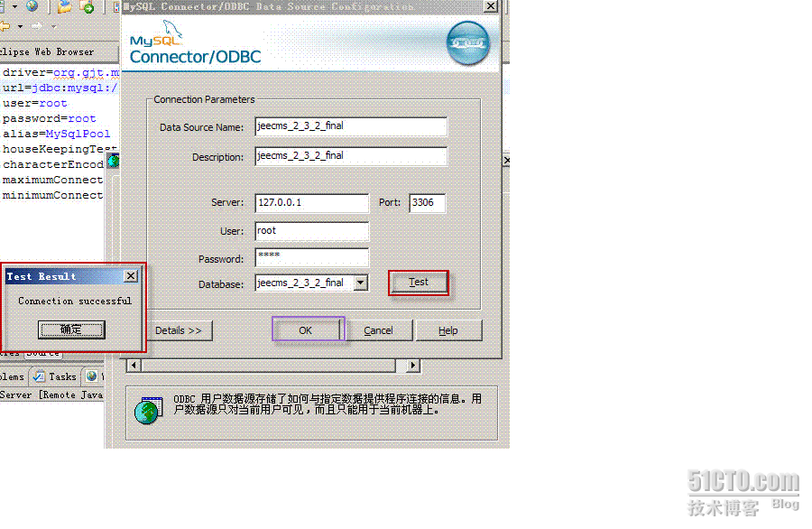Click the driver=org.gjt line in the editor
Viewport: 812px width, 529px height.
coord(60,72)
